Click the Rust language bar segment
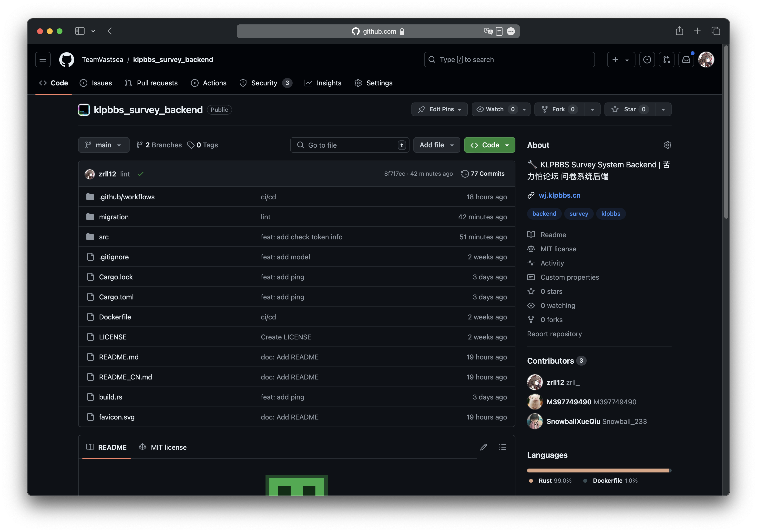Image resolution: width=757 pixels, height=532 pixels. (x=598, y=470)
